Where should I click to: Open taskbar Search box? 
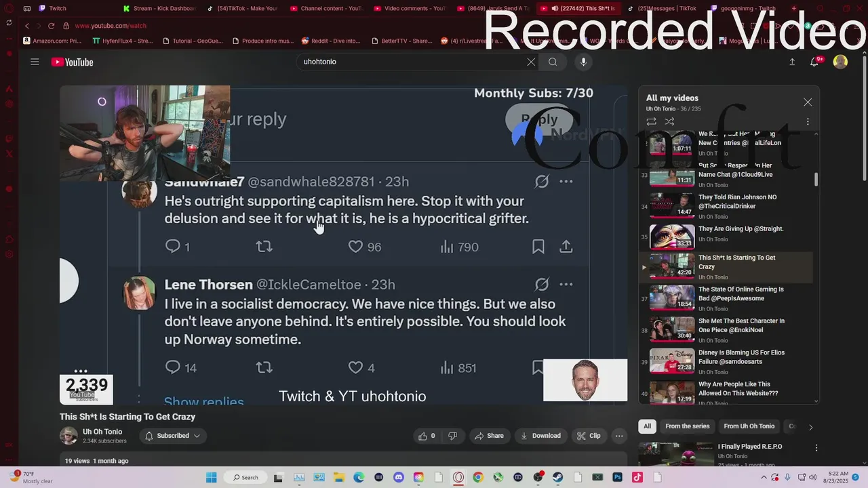point(245,477)
